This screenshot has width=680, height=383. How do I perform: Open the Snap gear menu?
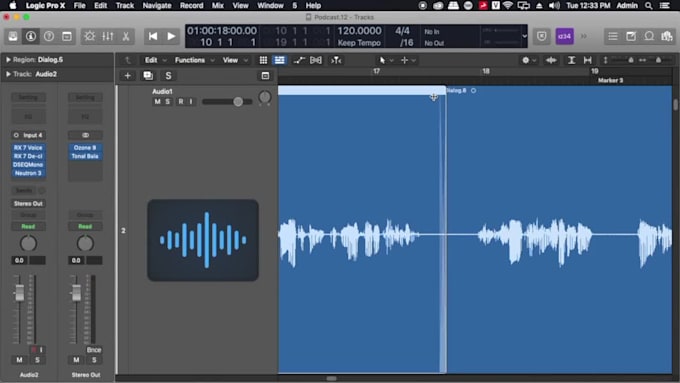coord(529,60)
